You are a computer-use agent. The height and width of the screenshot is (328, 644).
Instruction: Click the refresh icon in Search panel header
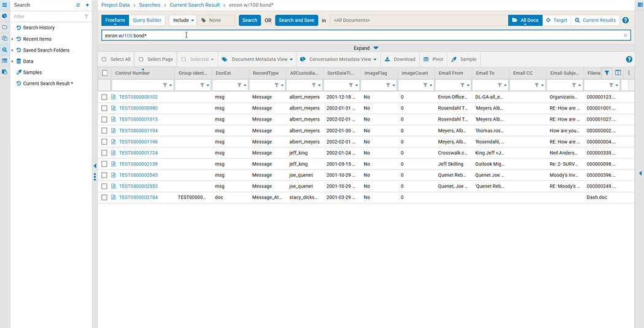coord(78,5)
